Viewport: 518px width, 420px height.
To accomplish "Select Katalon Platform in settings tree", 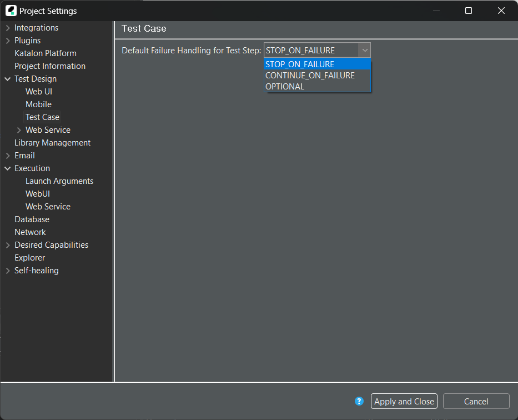I will click(46, 53).
